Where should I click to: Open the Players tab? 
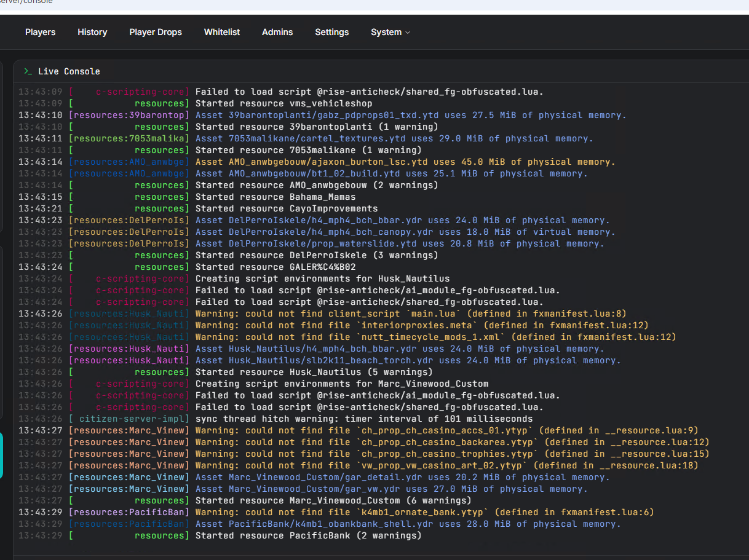[40, 32]
